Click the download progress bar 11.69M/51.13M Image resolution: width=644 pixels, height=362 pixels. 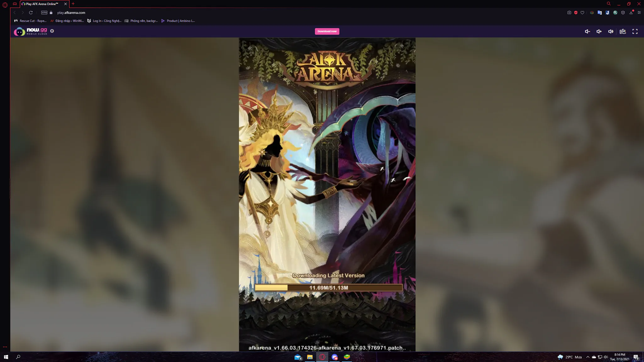point(328,288)
